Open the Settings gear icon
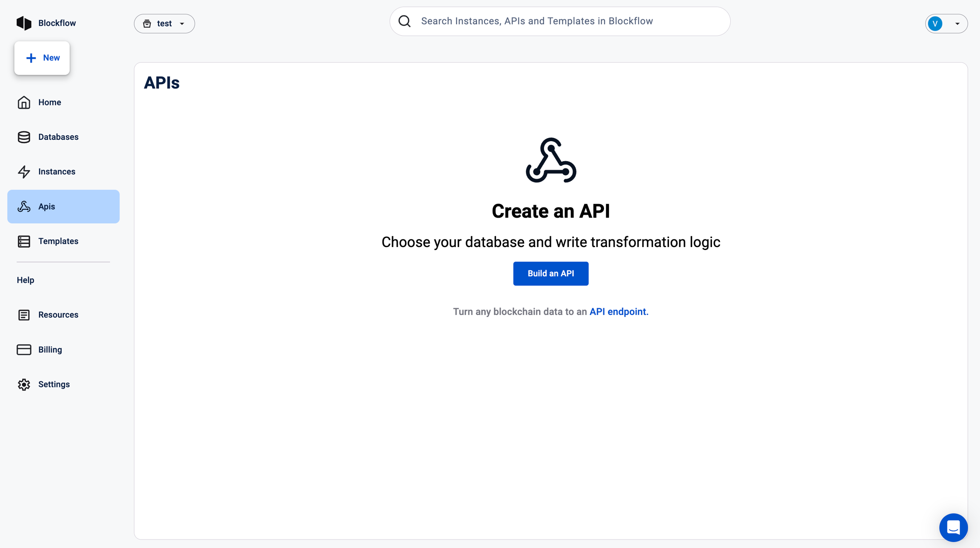 [x=24, y=384]
